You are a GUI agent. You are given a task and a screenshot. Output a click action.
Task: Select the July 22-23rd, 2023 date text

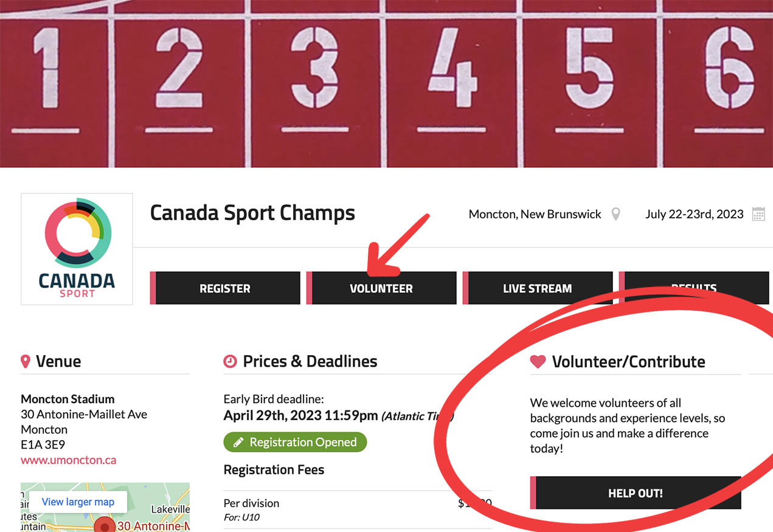point(694,214)
